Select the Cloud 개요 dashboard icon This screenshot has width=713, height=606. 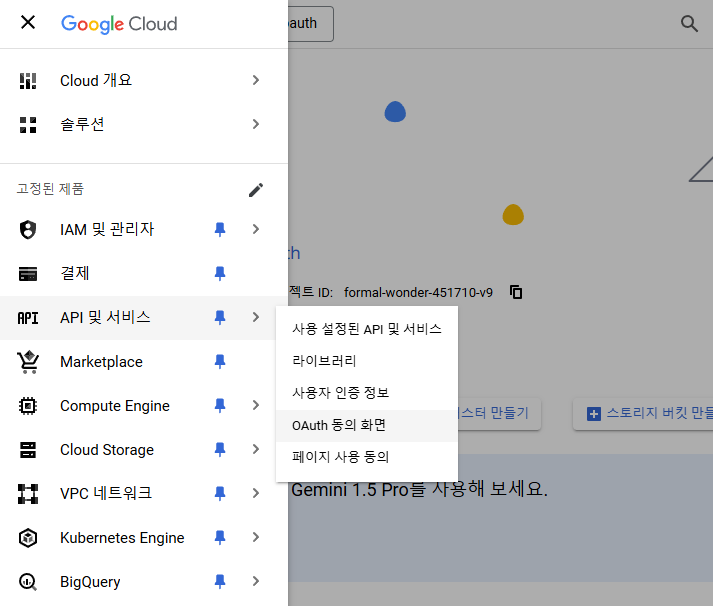click(x=28, y=80)
